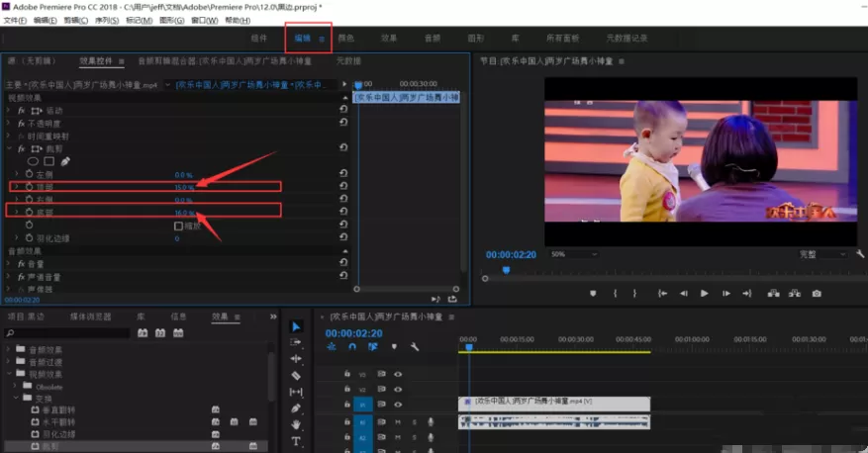Select the Hand tool
The image size is (868, 453).
pos(296,424)
